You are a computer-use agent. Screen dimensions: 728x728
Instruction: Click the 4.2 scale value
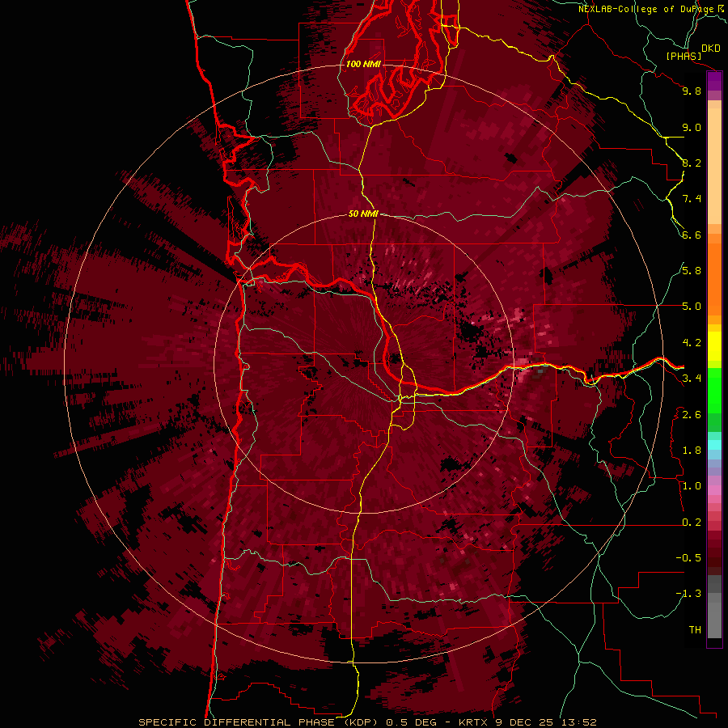(692, 343)
